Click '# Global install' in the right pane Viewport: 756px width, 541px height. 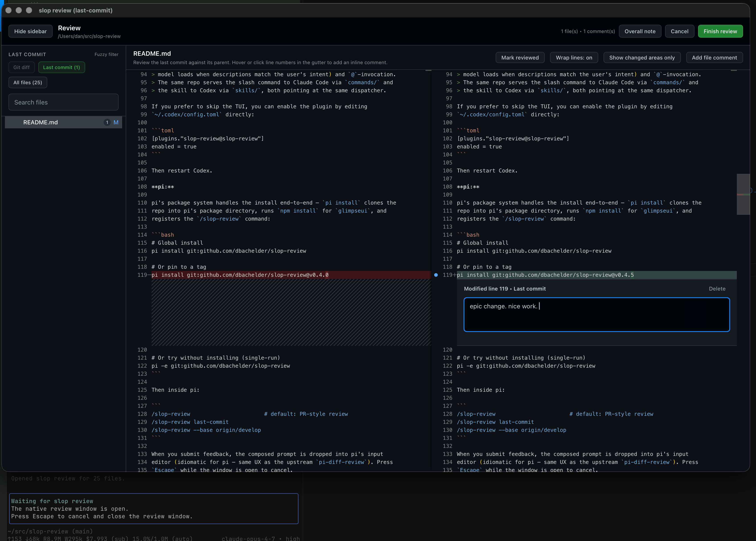tap(482, 243)
